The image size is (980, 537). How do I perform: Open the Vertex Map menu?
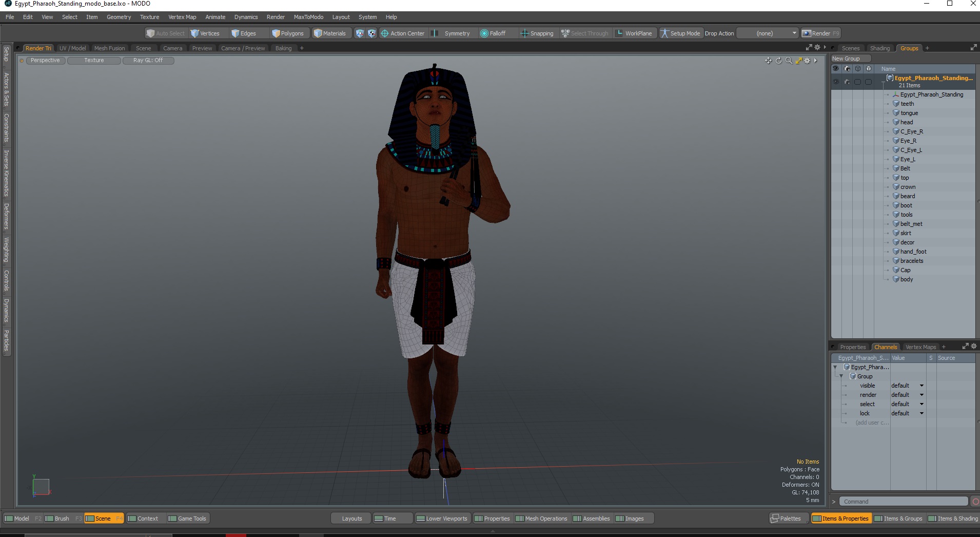pos(182,17)
